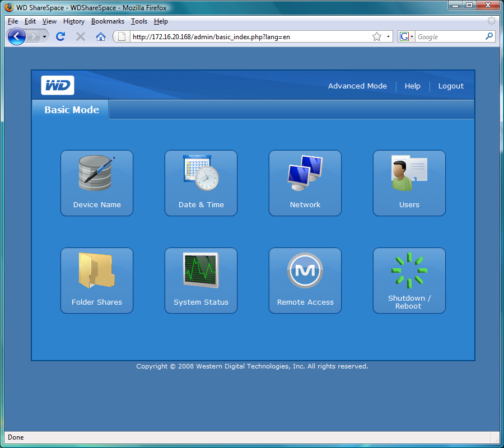The width and height of the screenshot is (504, 448).
Task: Open the Folder Shares icon
Action: pyautogui.click(x=97, y=281)
